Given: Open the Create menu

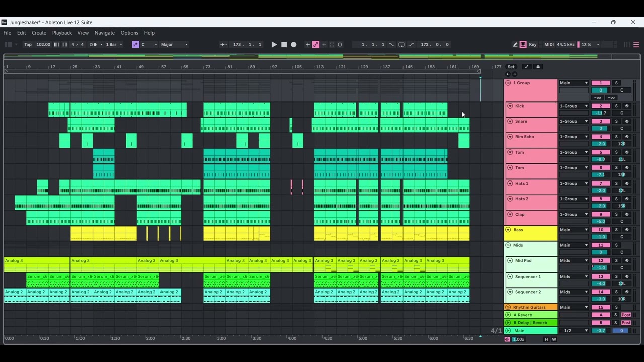Looking at the screenshot, I should click(39, 33).
